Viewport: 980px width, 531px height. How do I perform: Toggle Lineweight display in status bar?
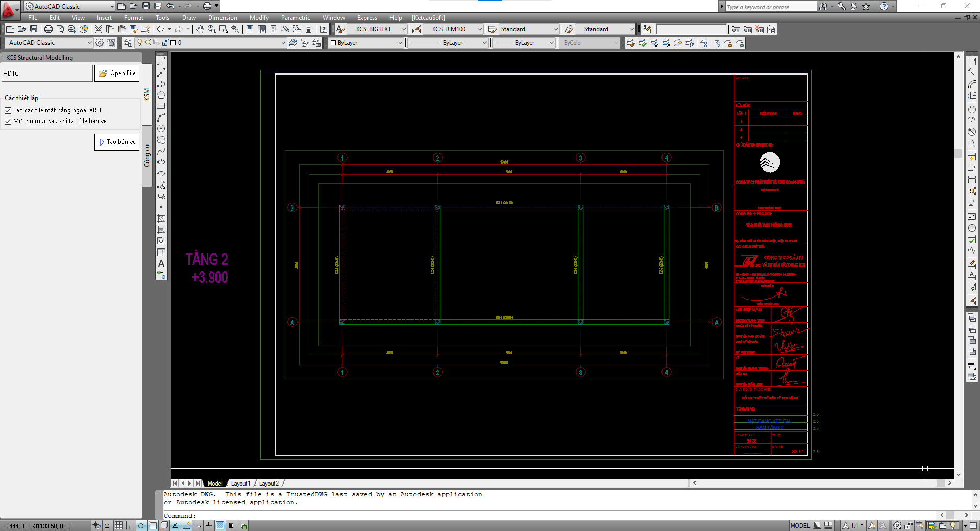tap(209, 525)
